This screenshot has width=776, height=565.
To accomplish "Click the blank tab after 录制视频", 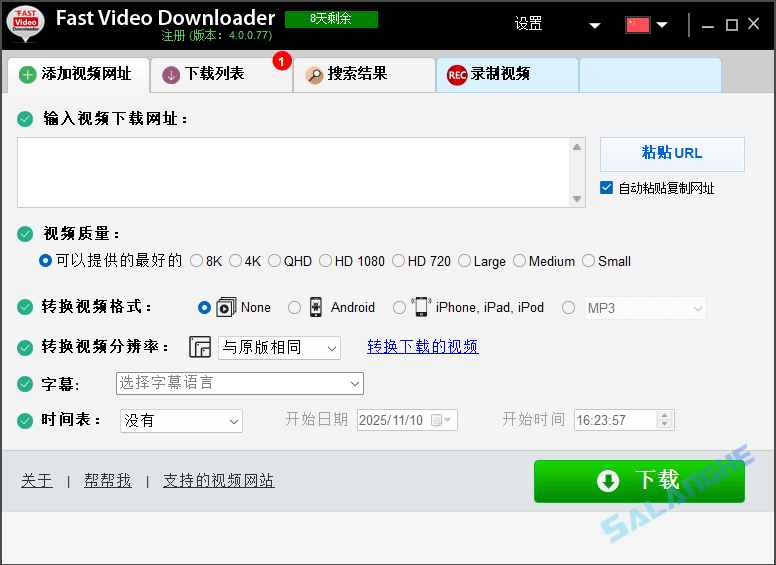I will 650,75.
